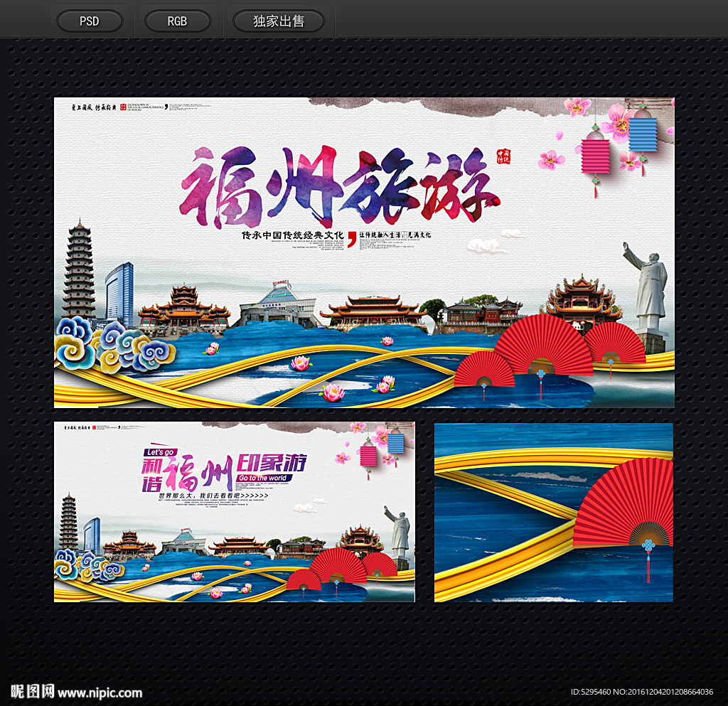Click the largest red fan in main poster
The height and width of the screenshot is (706, 728).
[x=543, y=345]
